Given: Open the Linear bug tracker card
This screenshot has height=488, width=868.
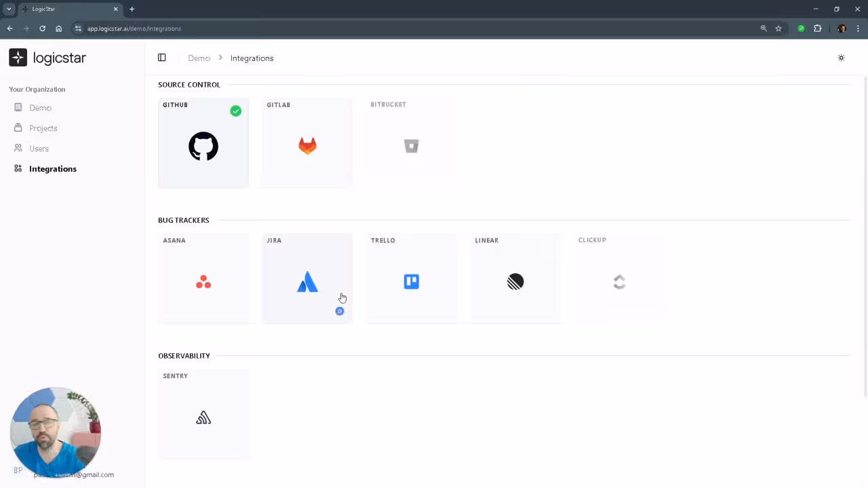Looking at the screenshot, I should pyautogui.click(x=515, y=279).
